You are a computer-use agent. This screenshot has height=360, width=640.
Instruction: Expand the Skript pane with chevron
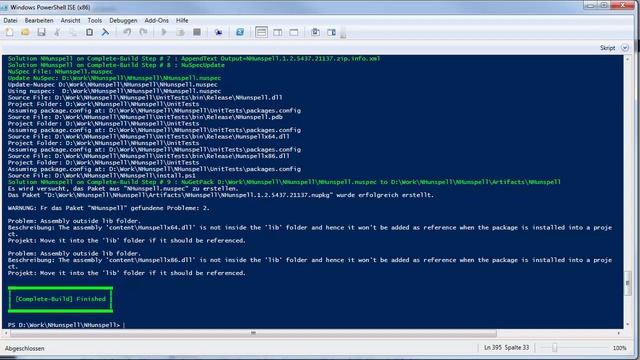pyautogui.click(x=625, y=48)
